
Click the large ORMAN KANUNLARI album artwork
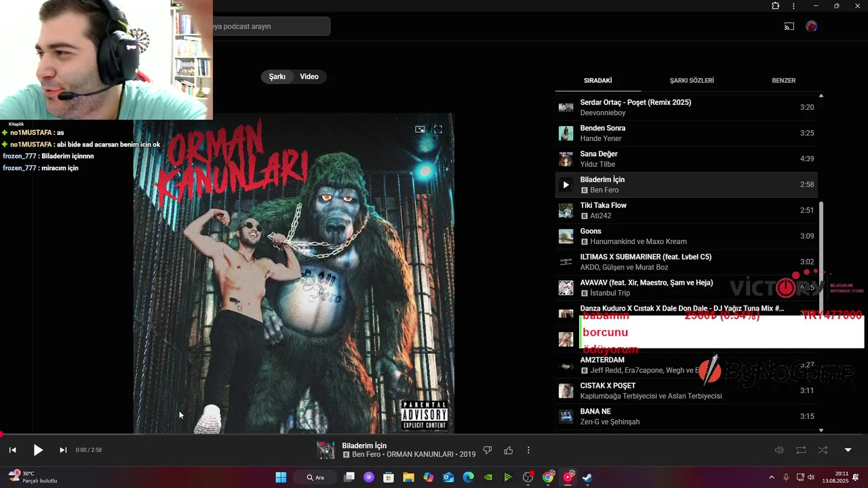tap(294, 273)
